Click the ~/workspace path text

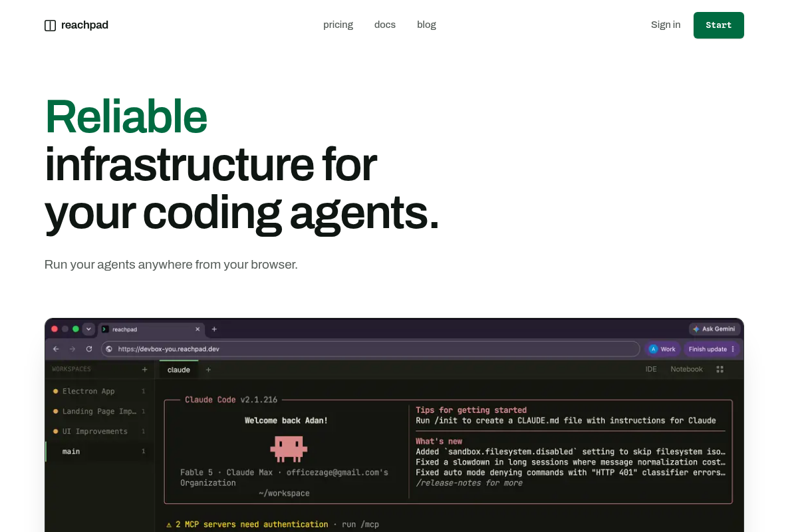tap(284, 493)
